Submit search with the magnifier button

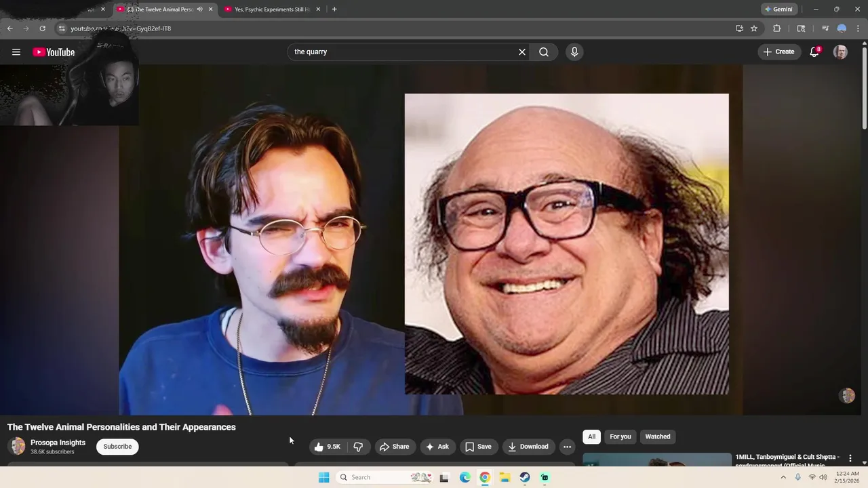pyautogui.click(x=544, y=52)
